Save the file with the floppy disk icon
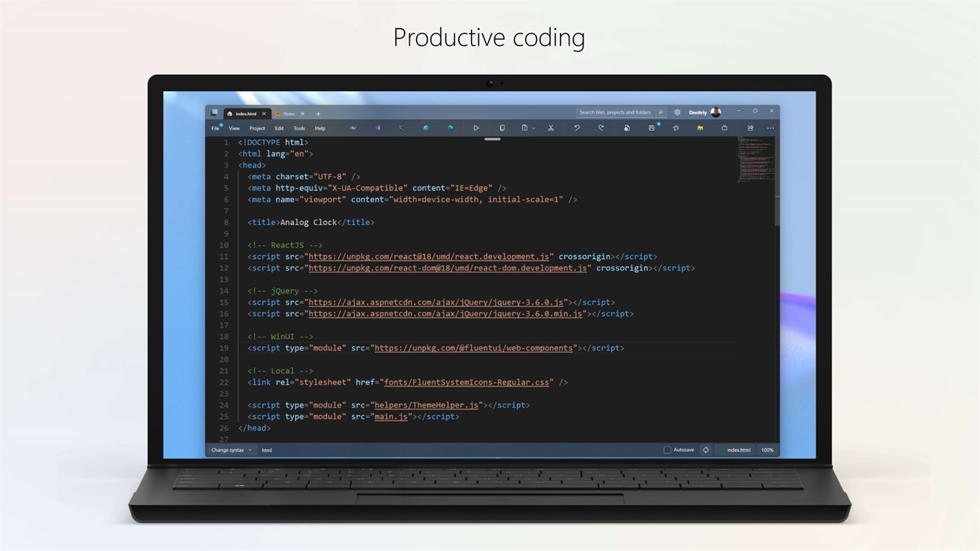 [651, 127]
